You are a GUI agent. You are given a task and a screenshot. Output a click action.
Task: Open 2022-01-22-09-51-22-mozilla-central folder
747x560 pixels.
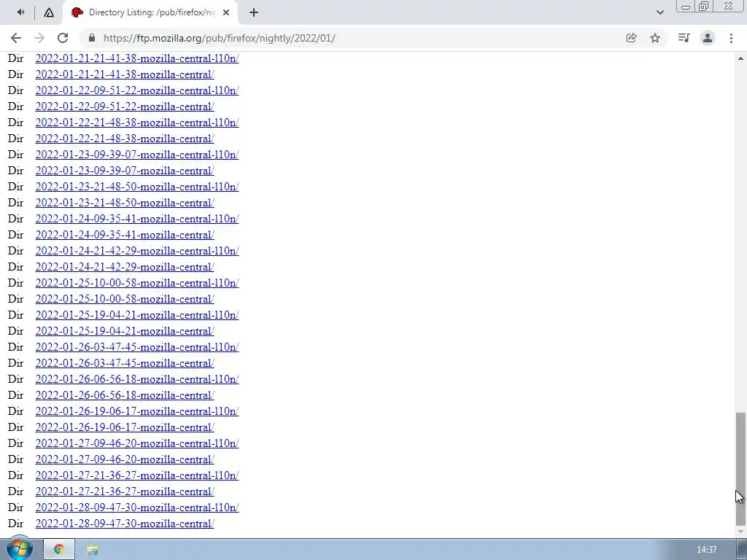click(x=125, y=106)
